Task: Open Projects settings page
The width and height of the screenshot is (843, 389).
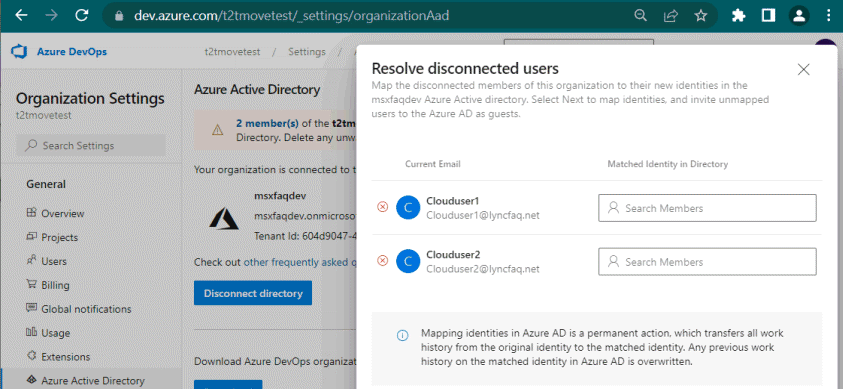Action: [52, 237]
